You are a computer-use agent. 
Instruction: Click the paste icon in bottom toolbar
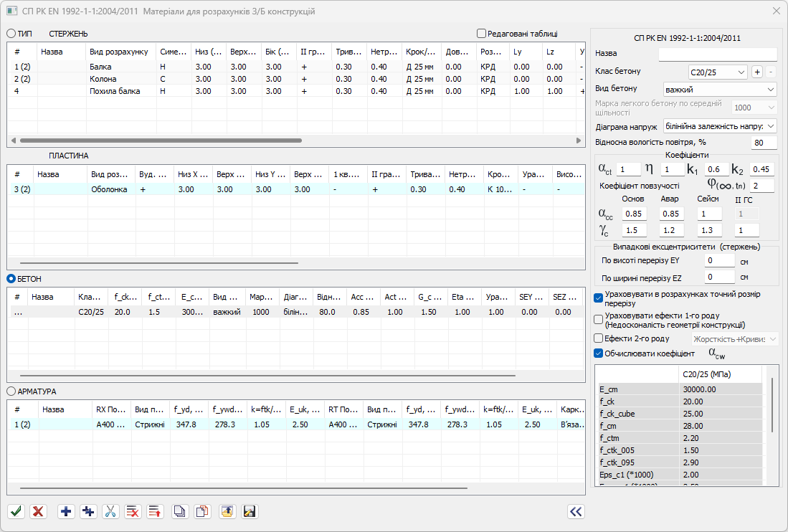click(x=203, y=511)
